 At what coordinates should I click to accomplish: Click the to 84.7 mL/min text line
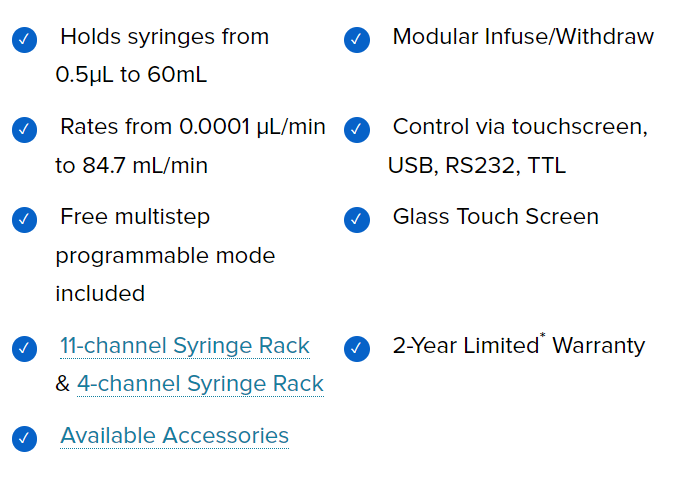click(131, 166)
